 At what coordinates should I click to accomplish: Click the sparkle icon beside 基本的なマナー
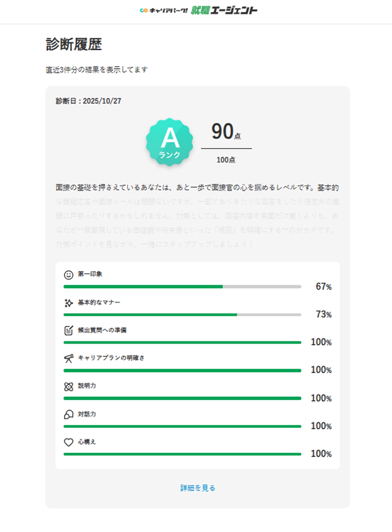click(69, 303)
